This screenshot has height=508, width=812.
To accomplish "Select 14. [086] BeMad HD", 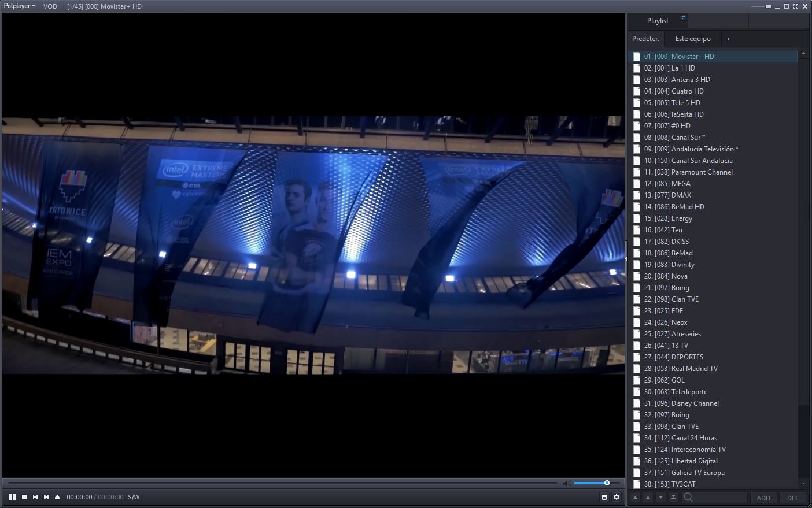I will pyautogui.click(x=713, y=207).
